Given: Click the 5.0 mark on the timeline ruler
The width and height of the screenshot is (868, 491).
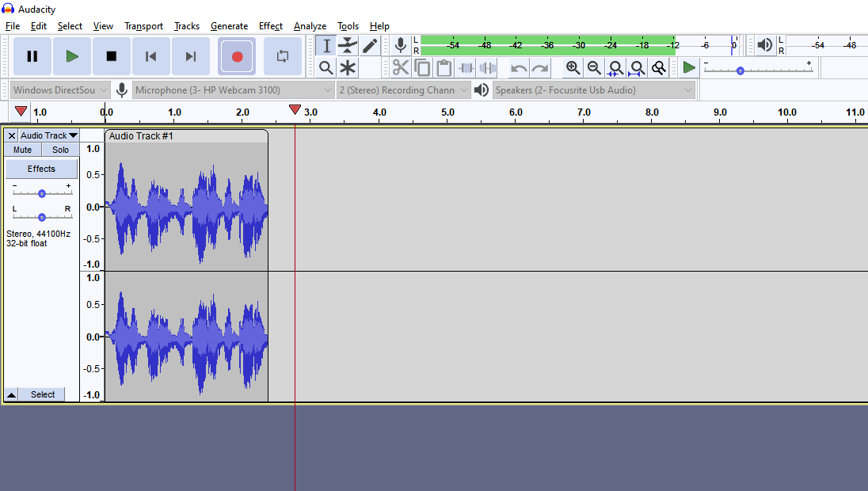Looking at the screenshot, I should point(447,112).
